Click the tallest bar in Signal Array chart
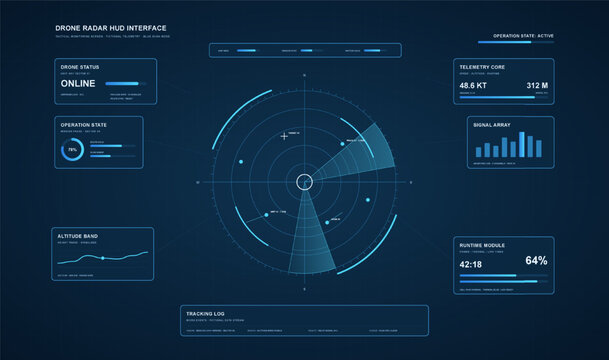This screenshot has width=609, height=360. pos(522,144)
